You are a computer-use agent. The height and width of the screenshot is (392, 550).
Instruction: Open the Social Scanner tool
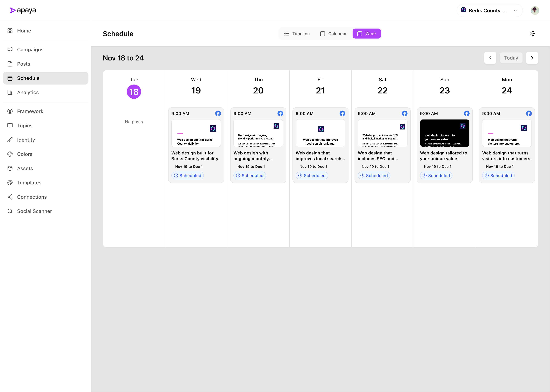point(35,211)
